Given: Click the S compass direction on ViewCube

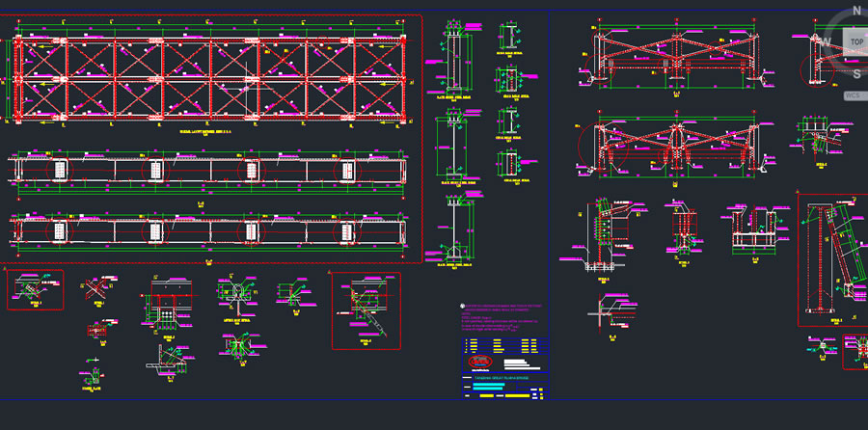Looking at the screenshot, I should pos(856,74).
